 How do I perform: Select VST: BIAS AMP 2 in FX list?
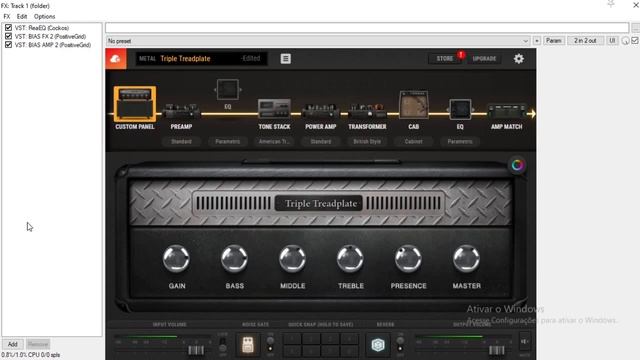point(53,45)
